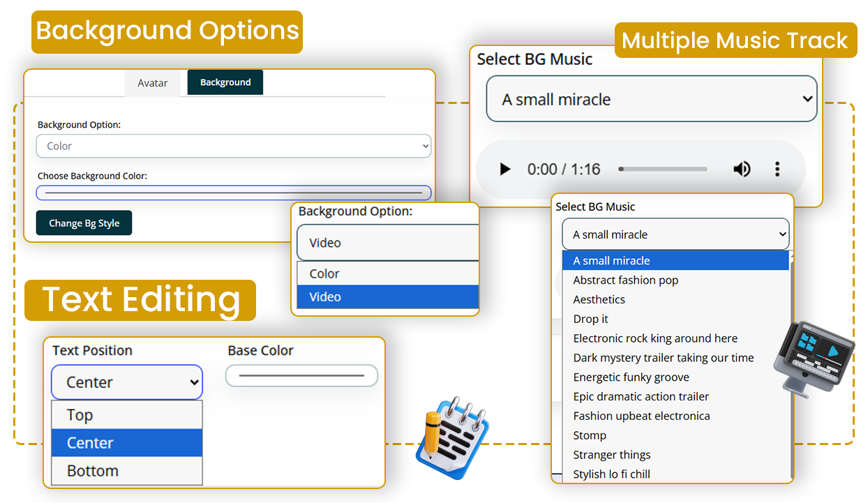868x503 pixels.
Task: Select Top text position option
Action: [x=127, y=415]
